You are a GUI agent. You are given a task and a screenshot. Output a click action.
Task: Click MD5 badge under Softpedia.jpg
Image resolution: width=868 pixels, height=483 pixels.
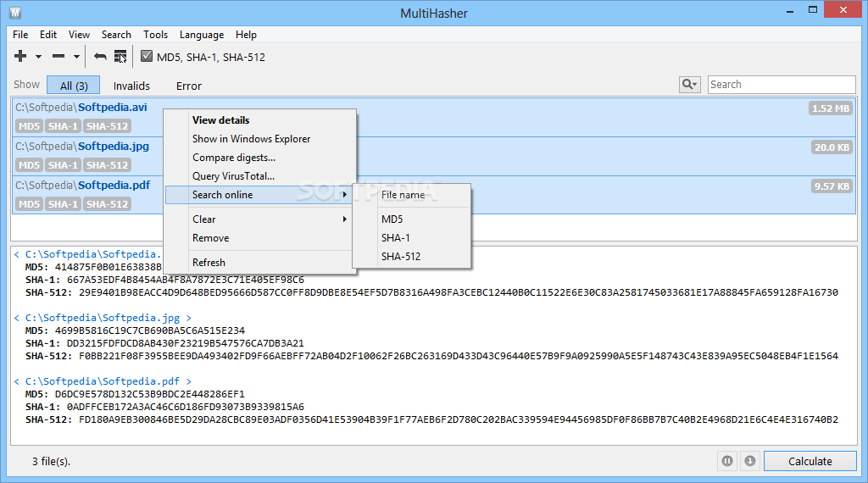click(30, 165)
